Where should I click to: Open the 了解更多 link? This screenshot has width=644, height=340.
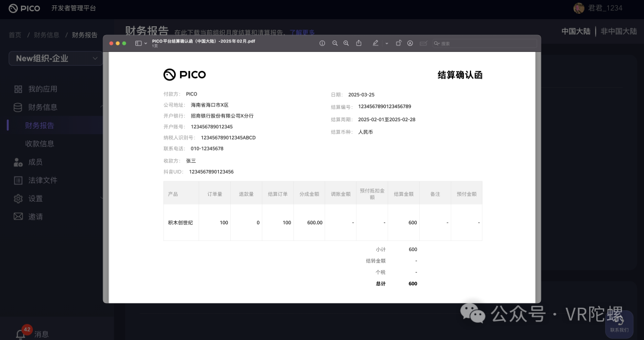tap(302, 32)
